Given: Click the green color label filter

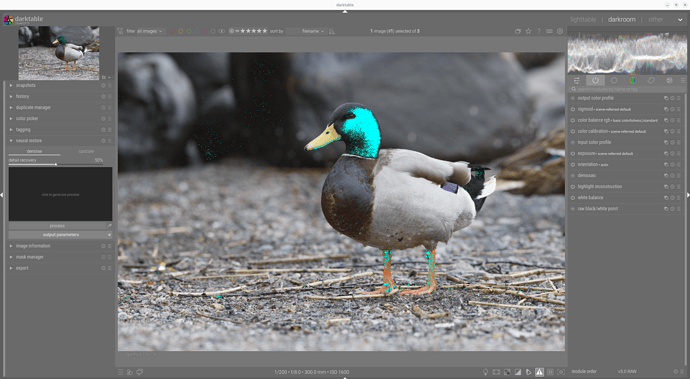Looking at the screenshot, I should [x=189, y=31].
